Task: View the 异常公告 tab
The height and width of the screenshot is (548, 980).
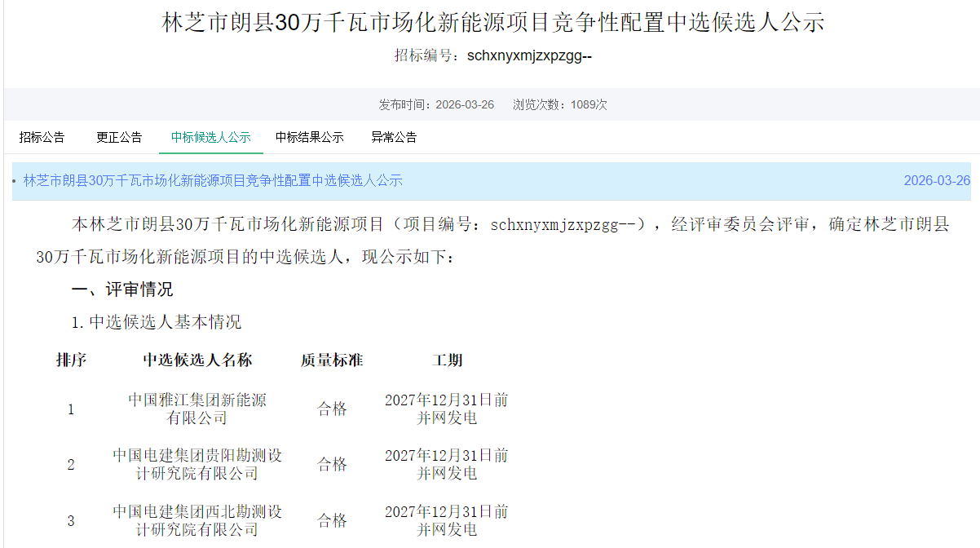Action: [394, 137]
